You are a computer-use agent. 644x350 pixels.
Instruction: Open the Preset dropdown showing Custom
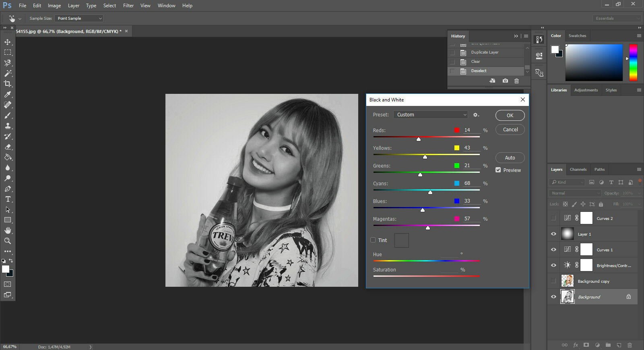coord(431,115)
